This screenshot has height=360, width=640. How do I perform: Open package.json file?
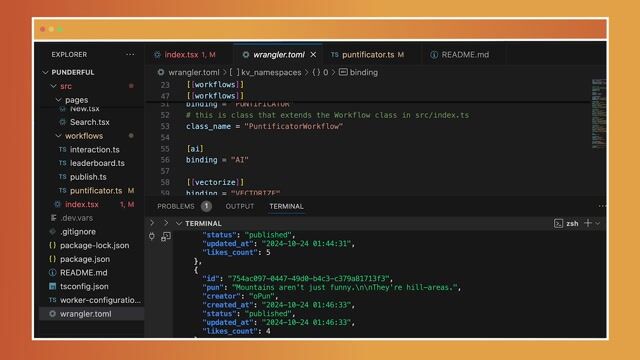pyautogui.click(x=85, y=259)
